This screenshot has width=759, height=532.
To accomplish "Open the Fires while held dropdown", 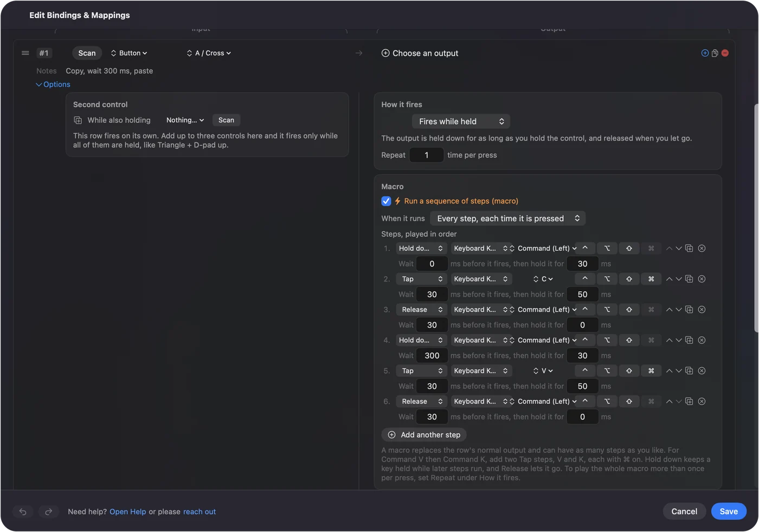I will coord(461,121).
